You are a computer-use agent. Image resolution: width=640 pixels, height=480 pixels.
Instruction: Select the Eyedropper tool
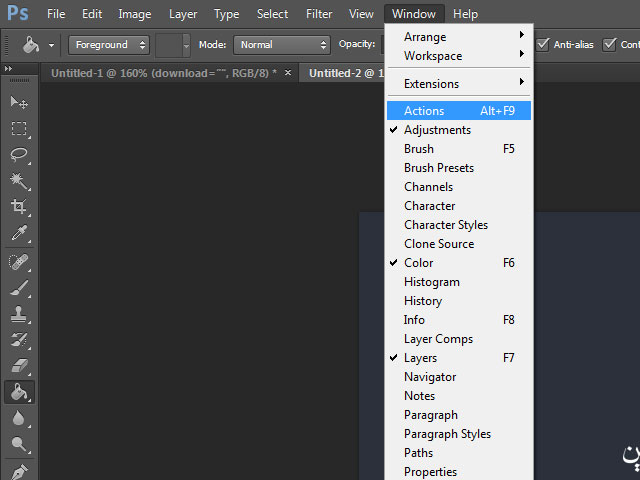19,233
